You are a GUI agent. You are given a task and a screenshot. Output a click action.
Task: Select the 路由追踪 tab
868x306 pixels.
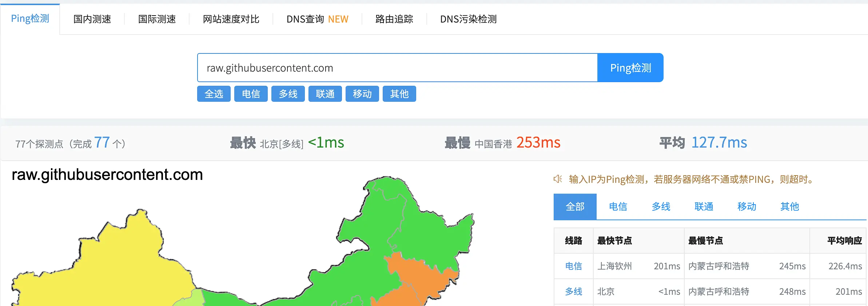394,19
